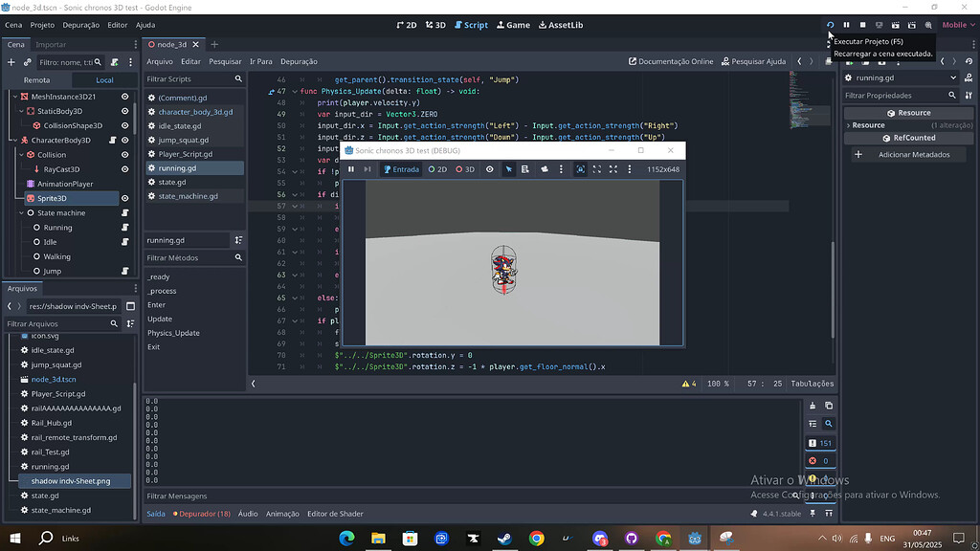980x551 pixels.
Task: Override game camera with the camera icon
Action: coord(545,169)
